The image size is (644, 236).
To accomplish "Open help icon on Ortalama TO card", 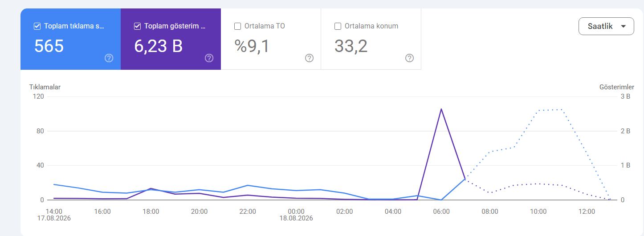I will (x=310, y=58).
